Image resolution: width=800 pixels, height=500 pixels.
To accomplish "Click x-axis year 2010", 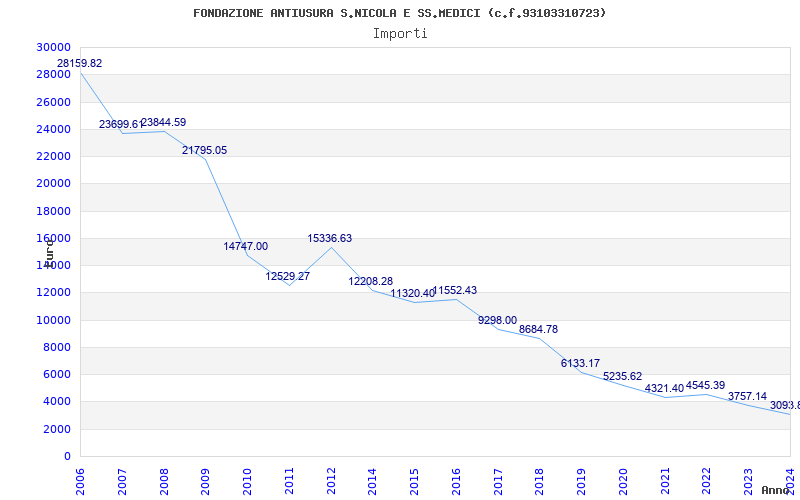I will tap(247, 482).
